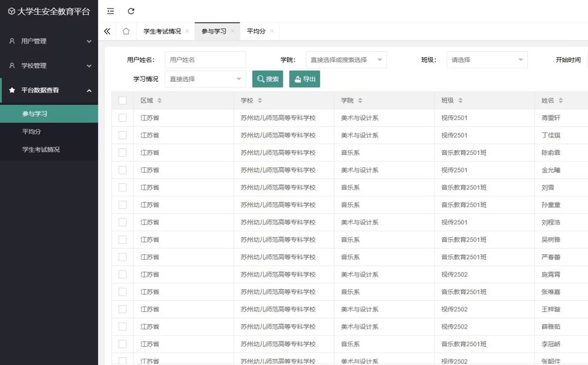
Task: Switch to the 平均分 tab
Action: 256,31
